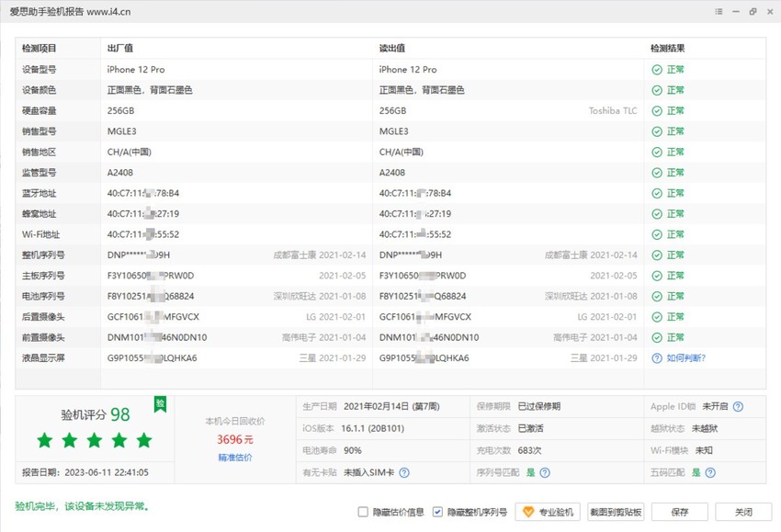Viewport: 781px width, 532px height.
Task: Click the 3696元 recycle price
Action: [x=235, y=439]
